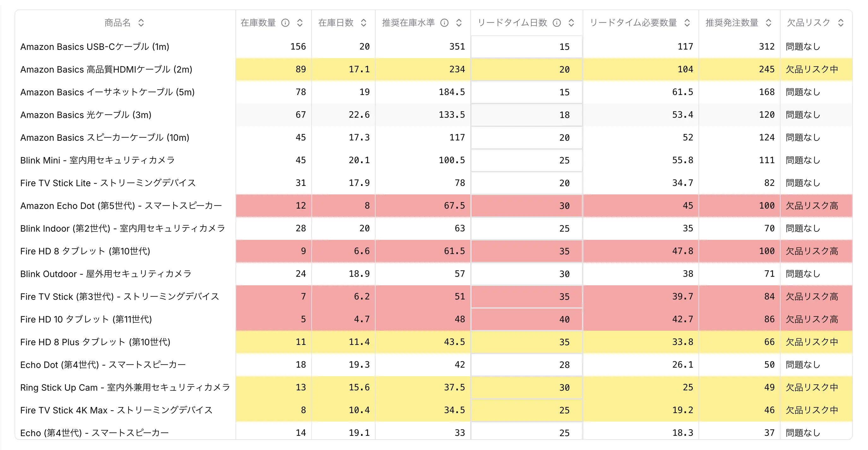Edit lead time for Echo Dot 第5世代
The height and width of the screenshot is (450, 868).
pos(526,205)
